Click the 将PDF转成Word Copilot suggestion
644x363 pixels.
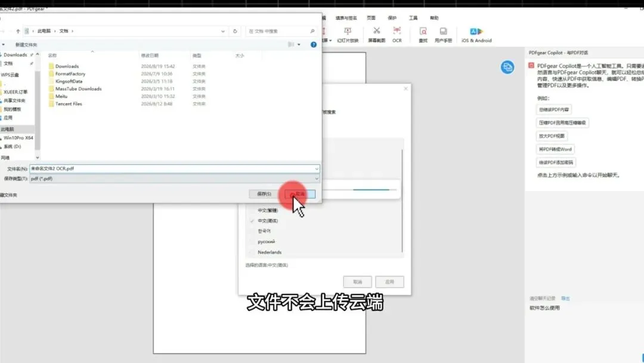click(x=555, y=149)
